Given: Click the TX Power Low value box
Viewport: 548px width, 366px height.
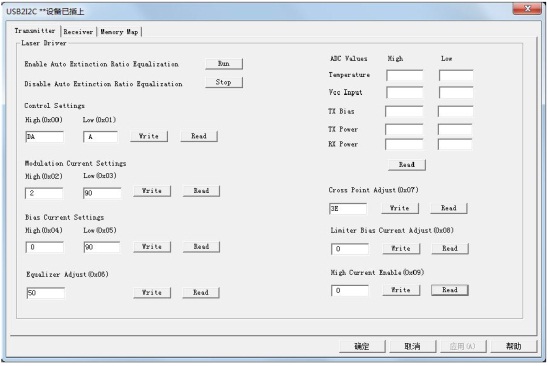Looking at the screenshot, I should pos(455,129).
